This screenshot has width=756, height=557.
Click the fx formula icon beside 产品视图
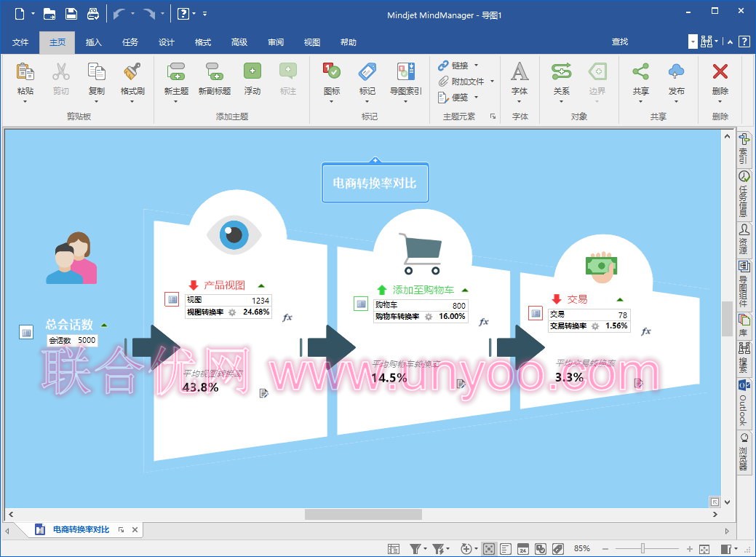[x=287, y=317]
